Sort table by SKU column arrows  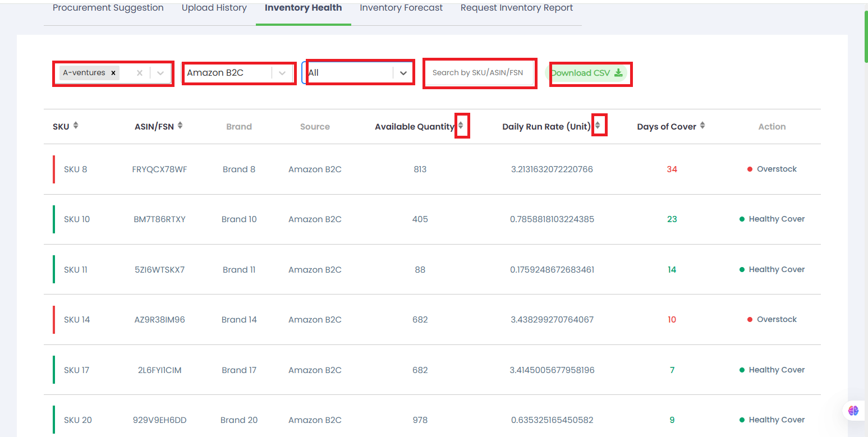tap(76, 126)
